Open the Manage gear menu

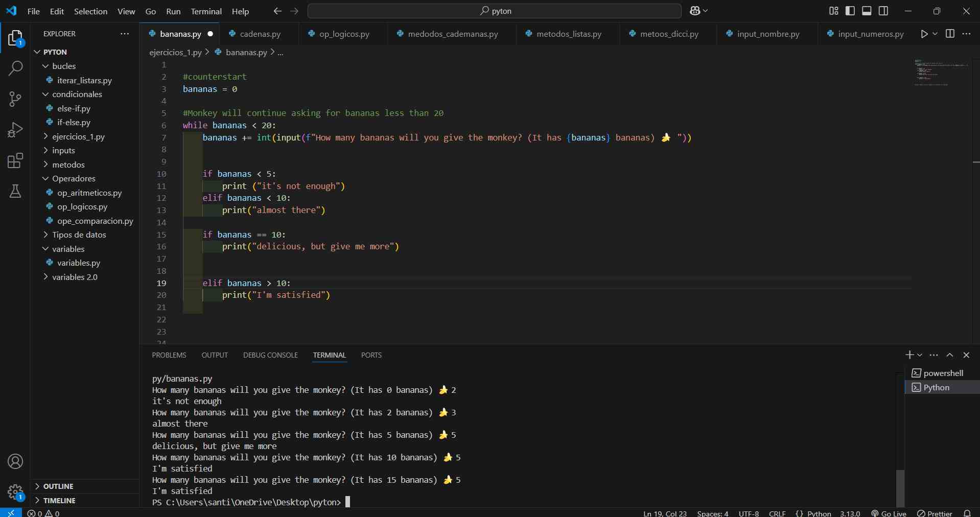pos(15,492)
